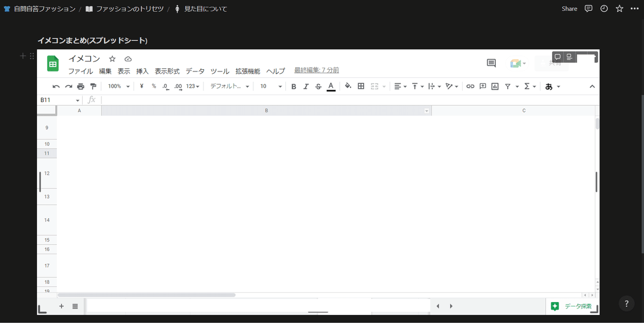
Task: Open the 123 number format menu
Action: [x=193, y=86]
